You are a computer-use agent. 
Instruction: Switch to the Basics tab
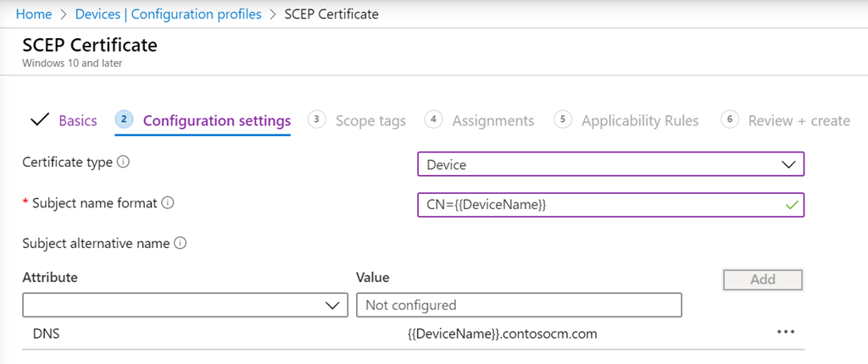[77, 121]
